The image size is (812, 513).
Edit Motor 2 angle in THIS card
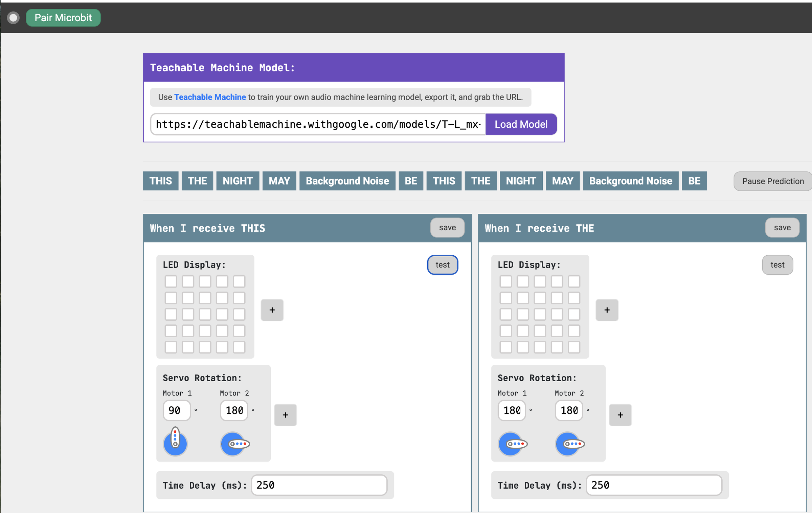tap(234, 410)
